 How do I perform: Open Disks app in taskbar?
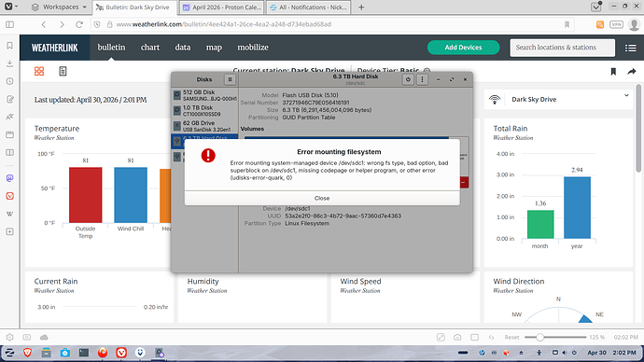tap(160, 353)
